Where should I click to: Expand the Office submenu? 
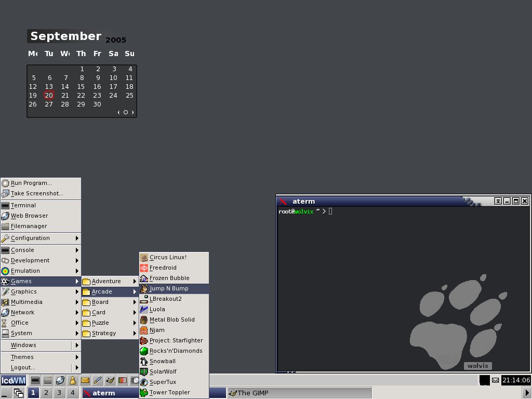41,323
